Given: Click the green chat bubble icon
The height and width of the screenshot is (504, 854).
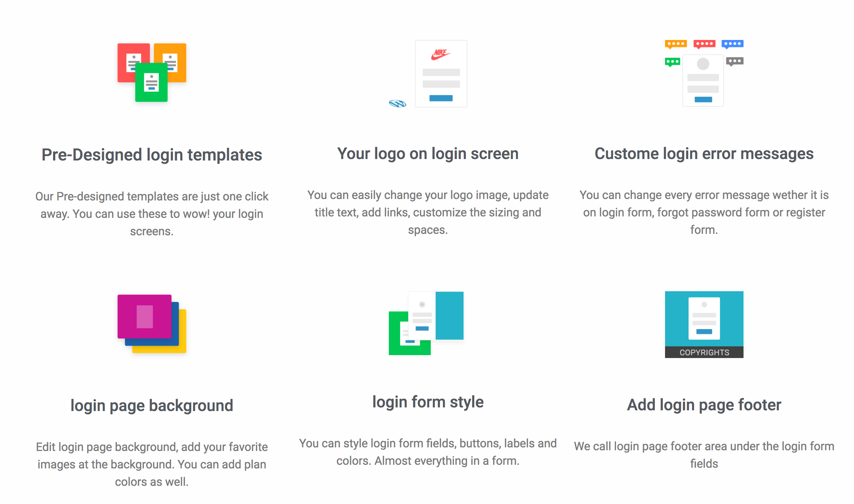Looking at the screenshot, I should click(673, 61).
